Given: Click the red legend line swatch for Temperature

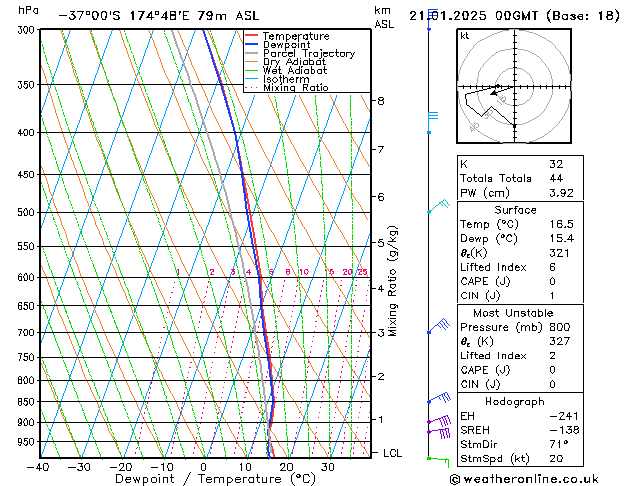Looking at the screenshot, I should [251, 36].
